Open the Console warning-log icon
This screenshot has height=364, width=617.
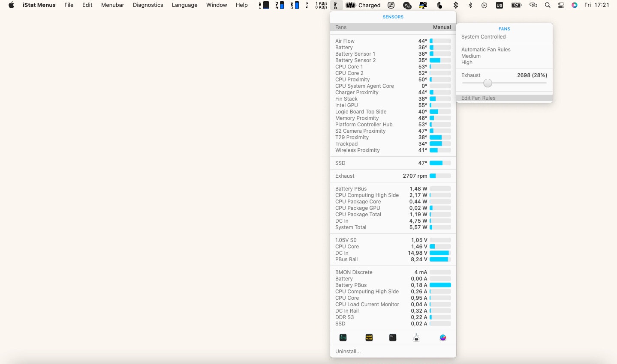[369, 337]
